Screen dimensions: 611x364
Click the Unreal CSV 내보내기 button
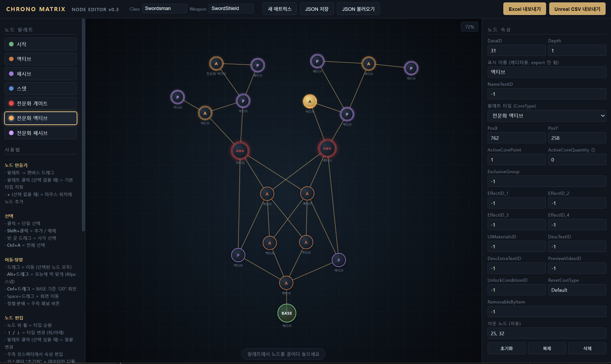pos(577,9)
